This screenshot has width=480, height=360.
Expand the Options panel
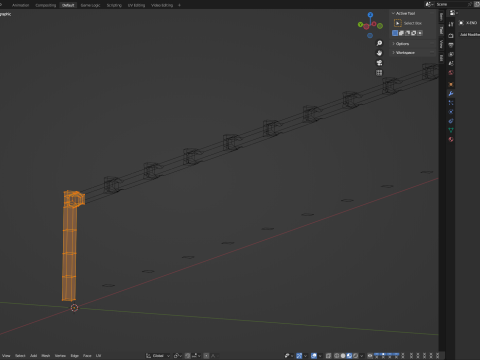click(x=394, y=44)
